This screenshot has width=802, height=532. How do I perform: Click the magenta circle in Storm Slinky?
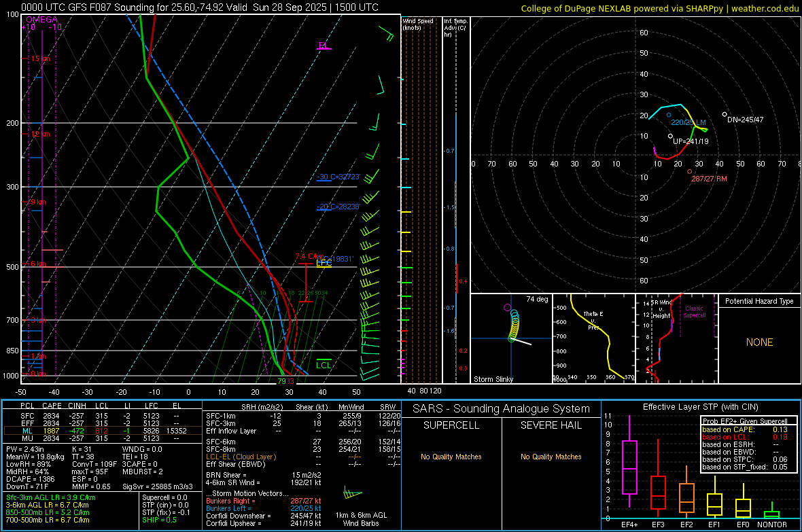pos(508,307)
